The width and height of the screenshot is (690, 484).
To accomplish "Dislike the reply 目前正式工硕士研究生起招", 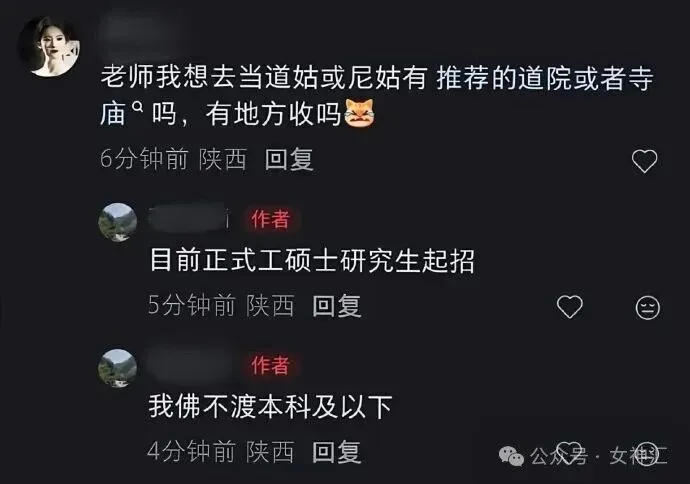I will 648,307.
